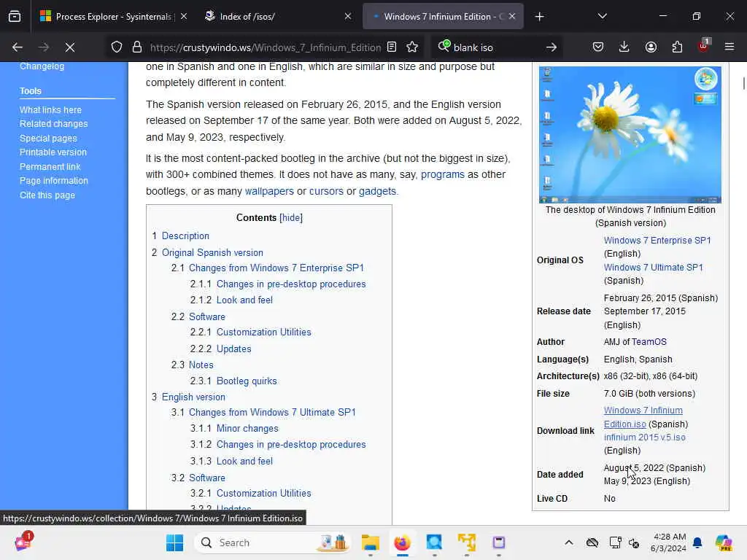Open Copilot preview icon in taskbar
Screen dimensions: 747x560
(x=724, y=542)
